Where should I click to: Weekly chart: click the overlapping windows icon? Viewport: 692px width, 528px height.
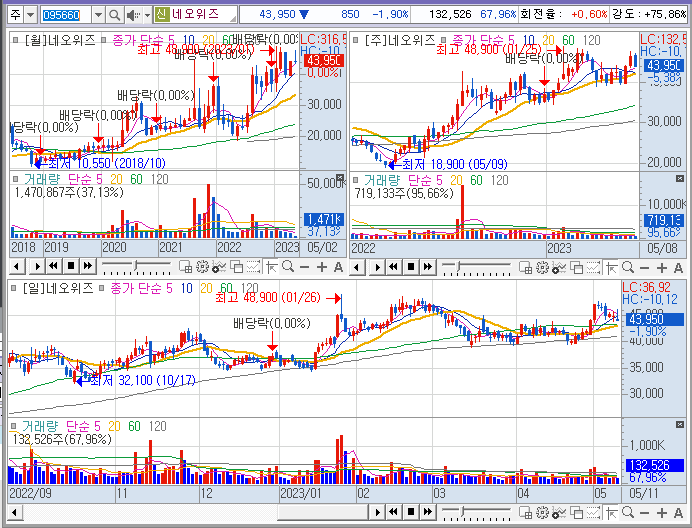tap(576, 267)
